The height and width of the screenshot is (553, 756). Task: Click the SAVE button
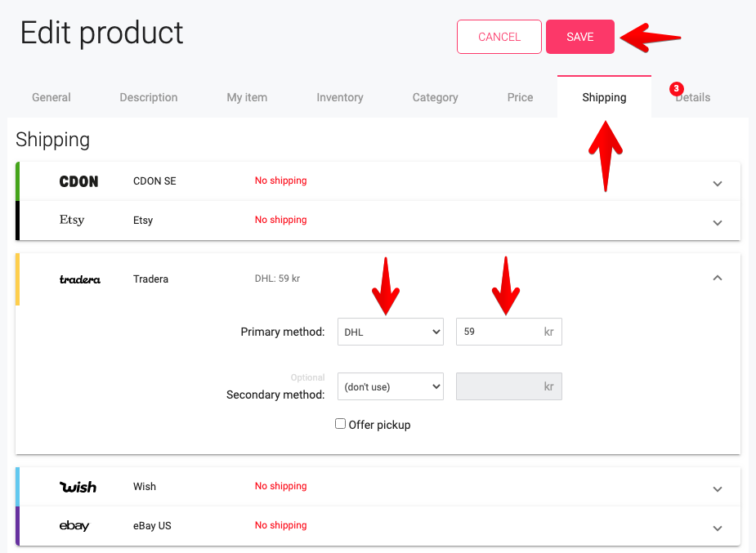(580, 37)
